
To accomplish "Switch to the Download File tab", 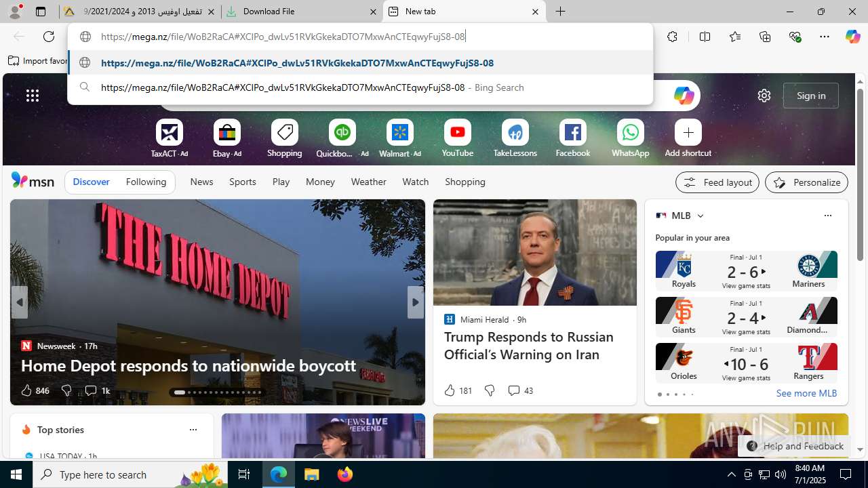I will tap(302, 12).
